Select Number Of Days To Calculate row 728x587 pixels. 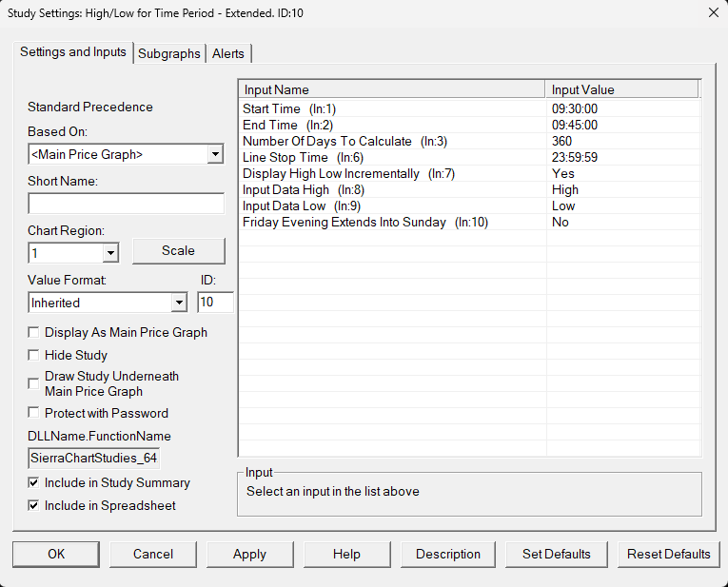point(469,142)
